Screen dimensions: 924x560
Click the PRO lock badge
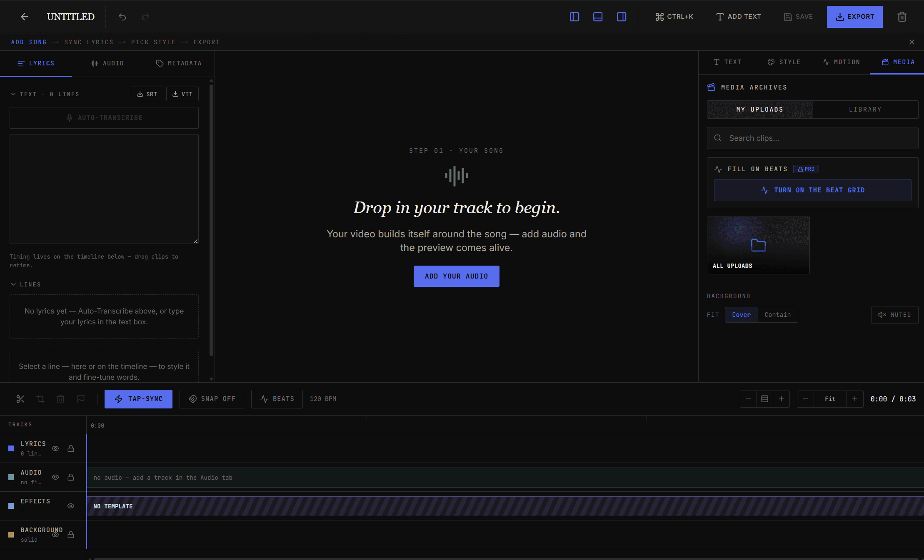(806, 169)
